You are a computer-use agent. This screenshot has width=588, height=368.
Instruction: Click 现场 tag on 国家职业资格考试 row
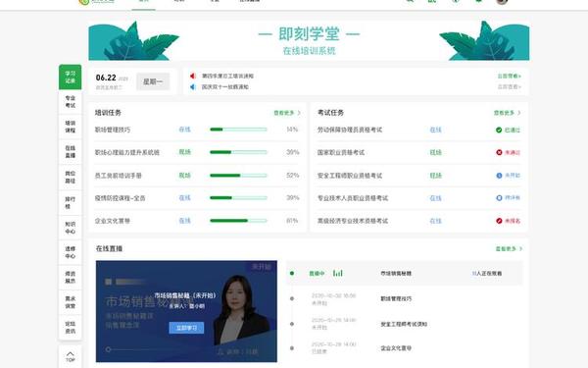(x=436, y=152)
